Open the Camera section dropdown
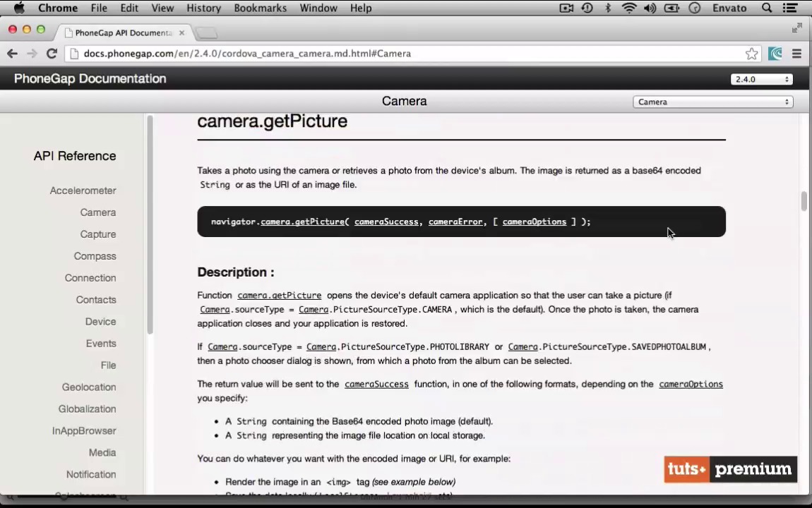The width and height of the screenshot is (812, 508). point(712,102)
